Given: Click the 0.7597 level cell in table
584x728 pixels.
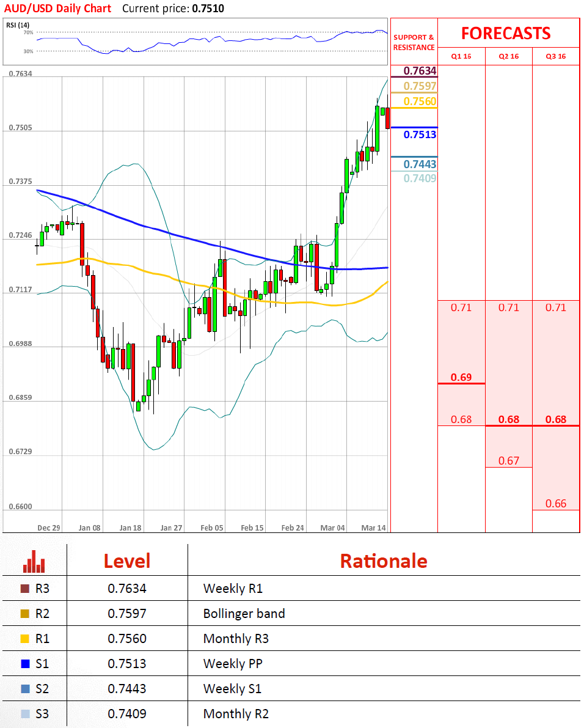Looking at the screenshot, I should point(127,614).
